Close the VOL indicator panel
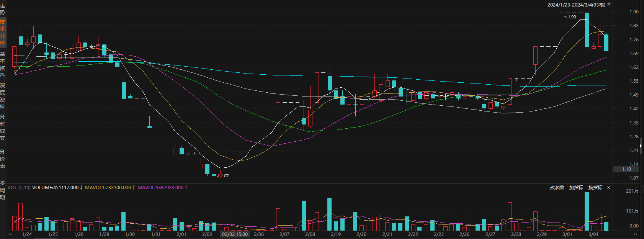This screenshot has width=644, height=239. pyautogui.click(x=608, y=188)
